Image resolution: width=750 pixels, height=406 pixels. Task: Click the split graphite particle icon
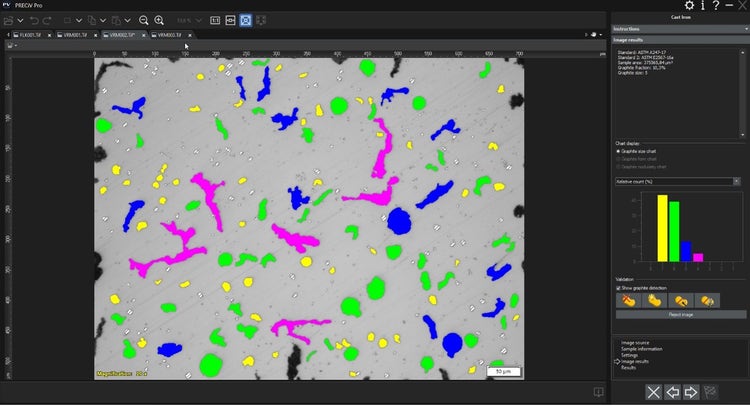681,299
